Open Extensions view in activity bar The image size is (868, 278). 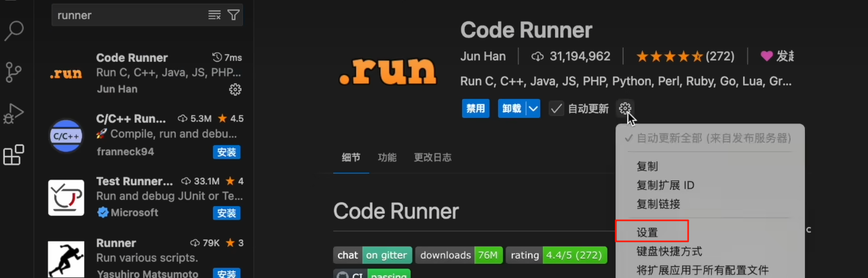pyautogui.click(x=14, y=155)
